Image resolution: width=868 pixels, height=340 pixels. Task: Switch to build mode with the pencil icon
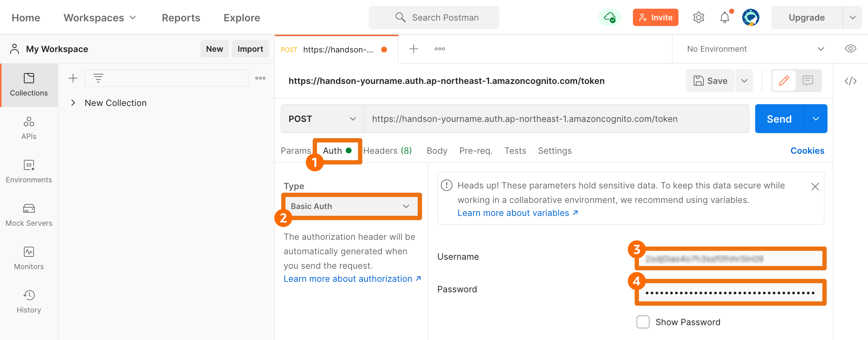784,80
